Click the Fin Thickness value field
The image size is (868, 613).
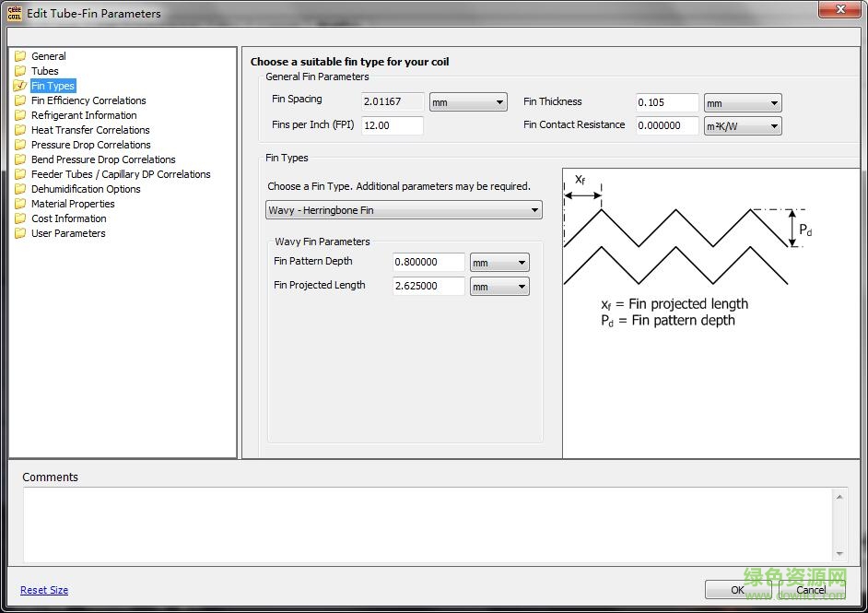pos(666,102)
